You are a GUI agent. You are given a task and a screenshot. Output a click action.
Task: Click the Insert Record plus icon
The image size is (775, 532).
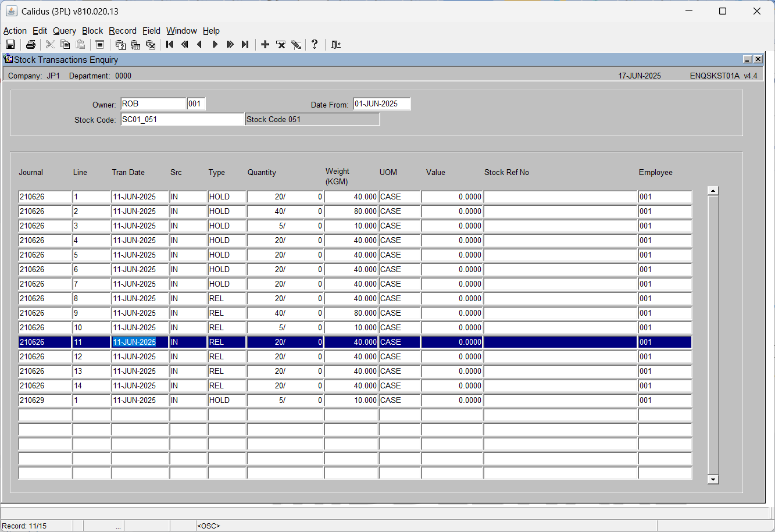265,45
